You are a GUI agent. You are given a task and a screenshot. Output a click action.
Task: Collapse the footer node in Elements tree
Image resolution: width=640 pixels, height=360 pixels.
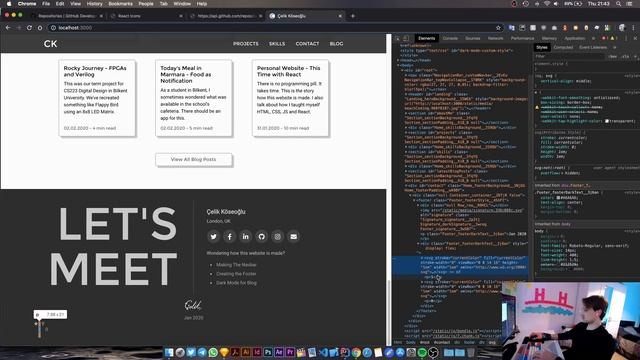pos(414,200)
